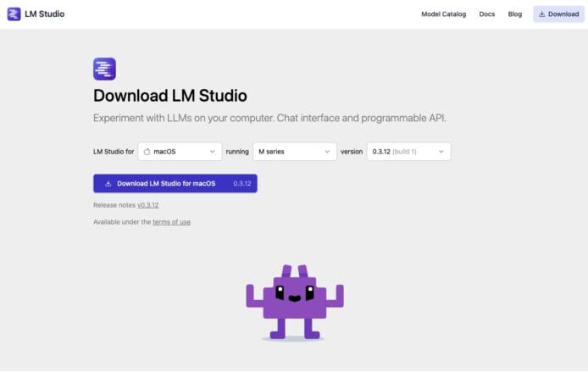Open the version 0.3.12 (build 1) dropdown
Viewport: 588px width, 373px height.
(408, 152)
